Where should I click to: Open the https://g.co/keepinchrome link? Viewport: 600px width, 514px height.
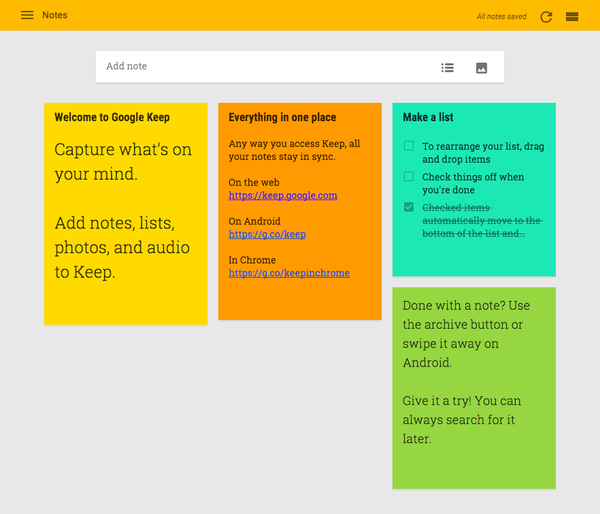click(289, 273)
